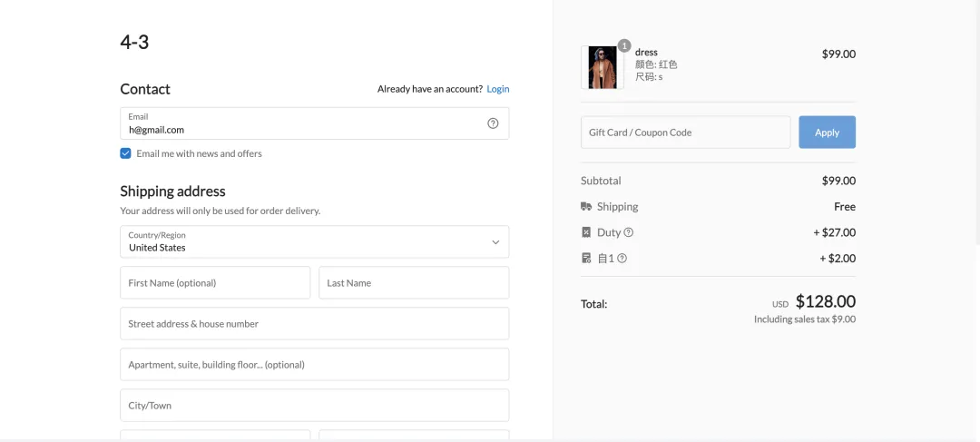Screen dimensions: 980x442
Task: Click the Duty info question mark icon
Action: 629,232
